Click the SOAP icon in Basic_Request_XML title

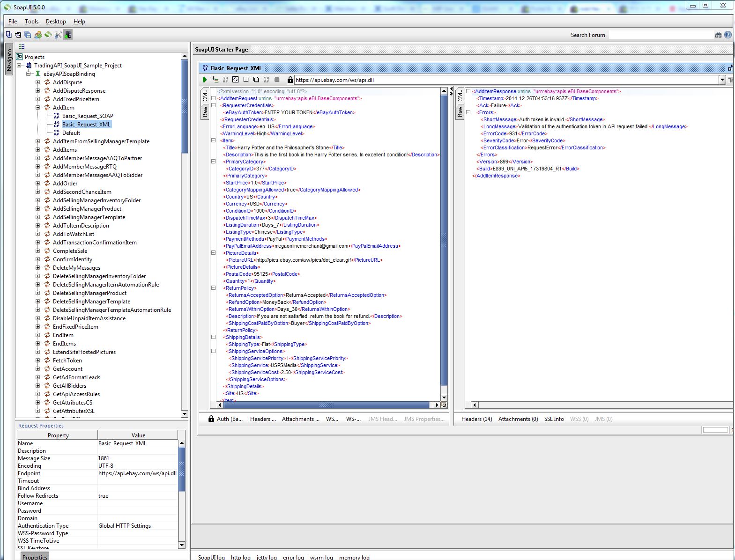pyautogui.click(x=205, y=68)
